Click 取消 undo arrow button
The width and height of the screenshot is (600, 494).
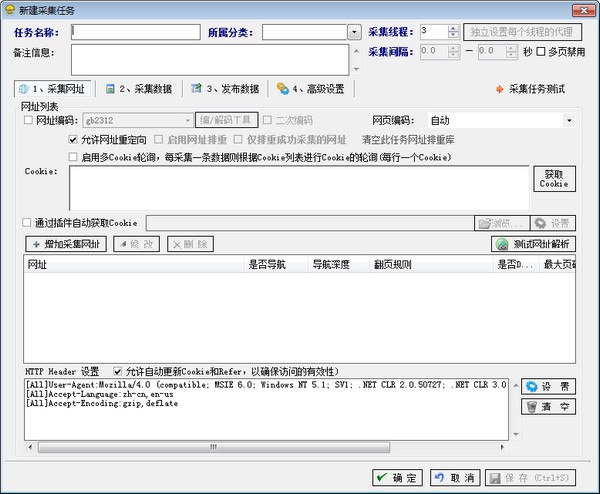click(454, 478)
